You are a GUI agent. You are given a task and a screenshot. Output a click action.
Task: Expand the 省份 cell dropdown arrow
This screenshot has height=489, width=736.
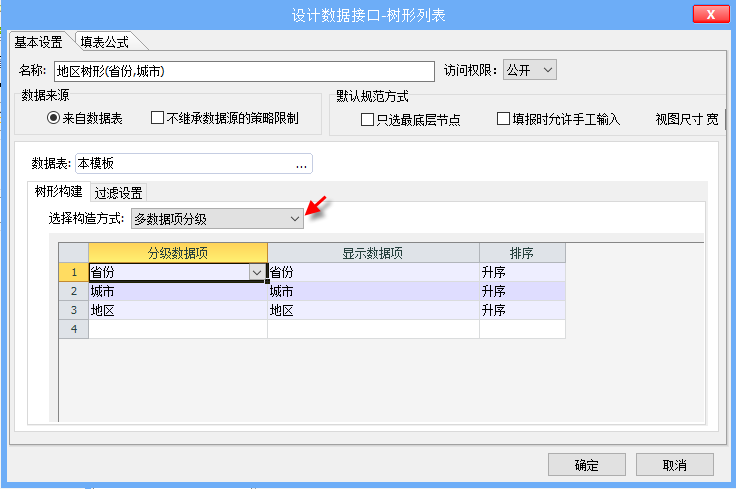(x=257, y=272)
